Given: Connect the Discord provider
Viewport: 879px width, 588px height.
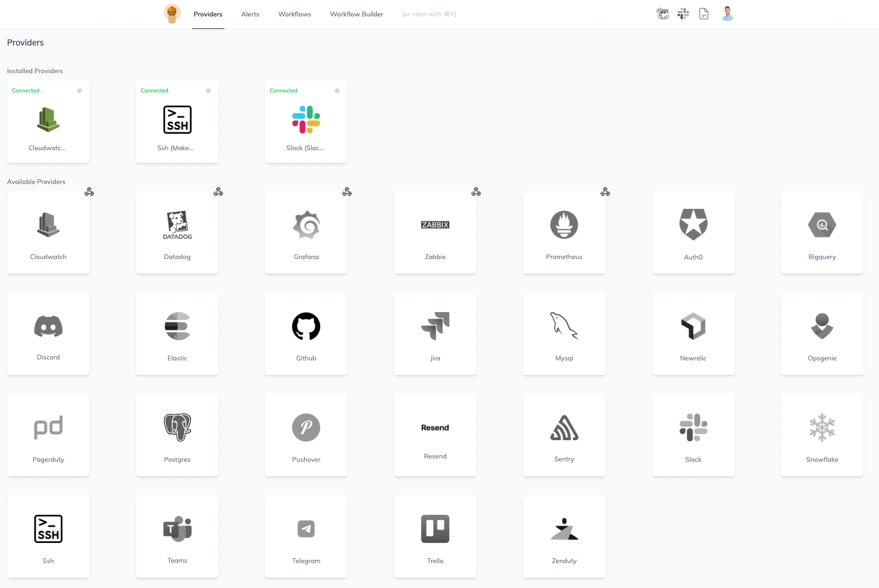Looking at the screenshot, I should point(48,334).
